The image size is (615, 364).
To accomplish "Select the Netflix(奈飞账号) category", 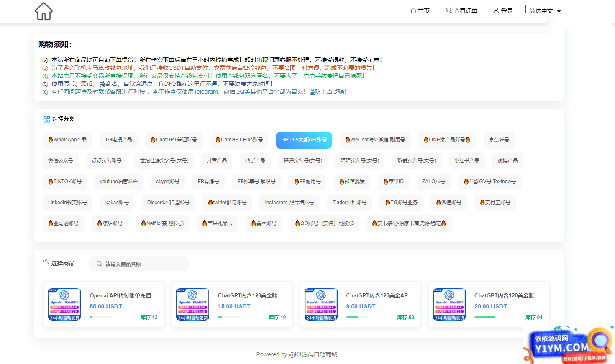I will pos(162,223).
